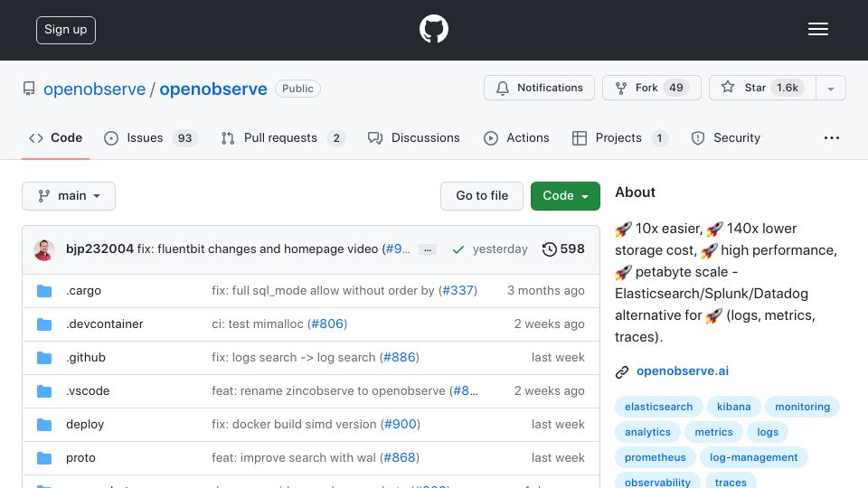This screenshot has height=488, width=868.
Task: Open the green Code dropdown
Action: click(565, 196)
